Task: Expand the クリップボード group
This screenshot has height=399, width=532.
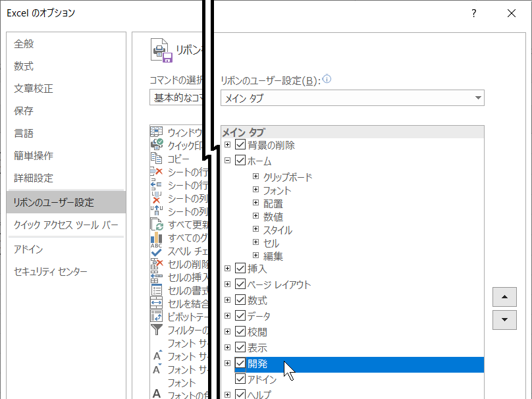Action: coord(256,176)
